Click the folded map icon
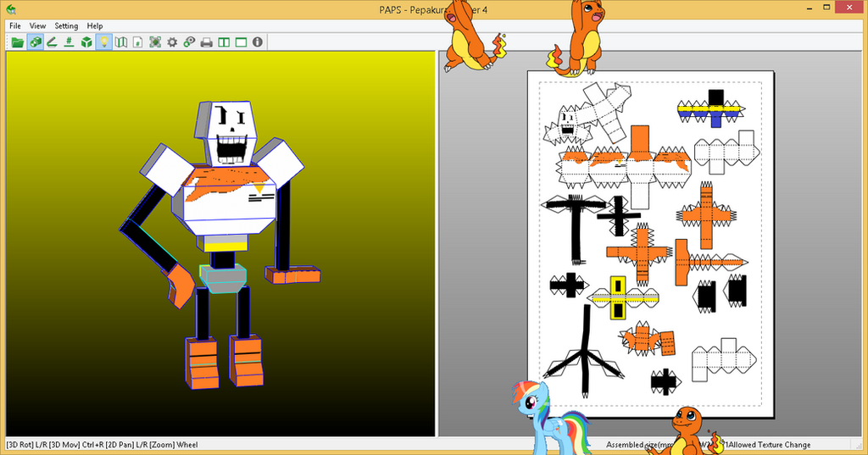Image resolution: width=868 pixels, height=455 pixels. [x=120, y=42]
